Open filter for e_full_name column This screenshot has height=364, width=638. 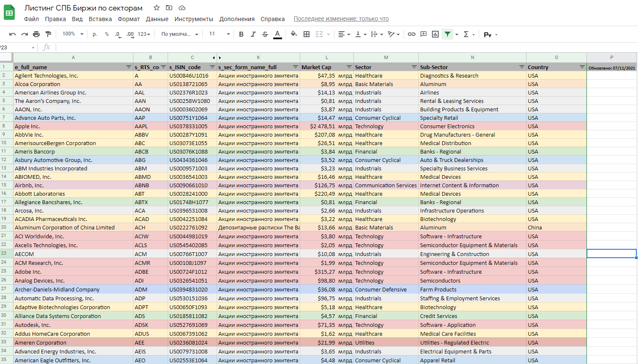click(x=128, y=67)
